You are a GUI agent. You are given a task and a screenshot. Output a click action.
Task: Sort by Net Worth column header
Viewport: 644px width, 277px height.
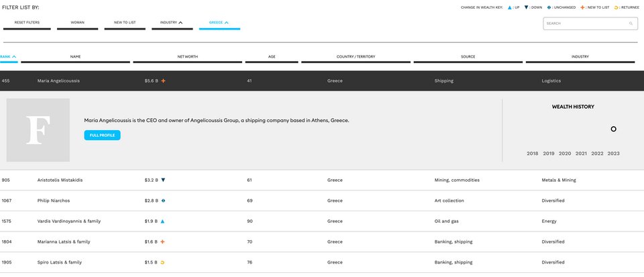(187, 57)
